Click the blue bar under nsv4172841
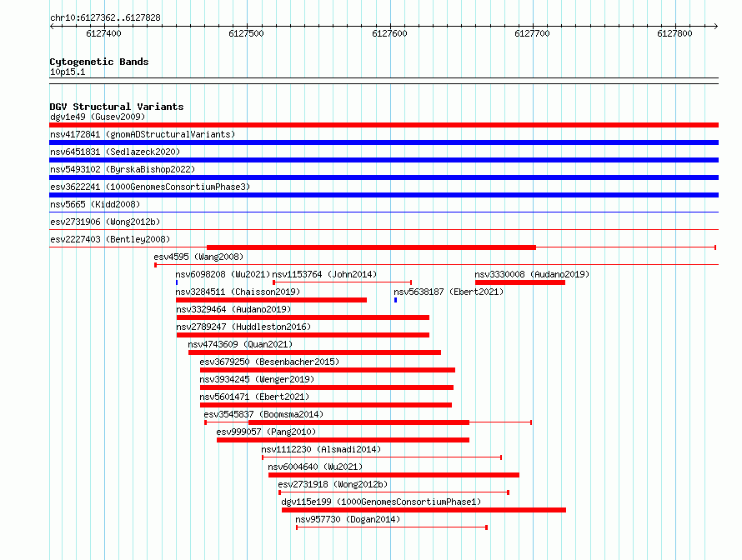Screen dimensions: 742x560 (384, 142)
